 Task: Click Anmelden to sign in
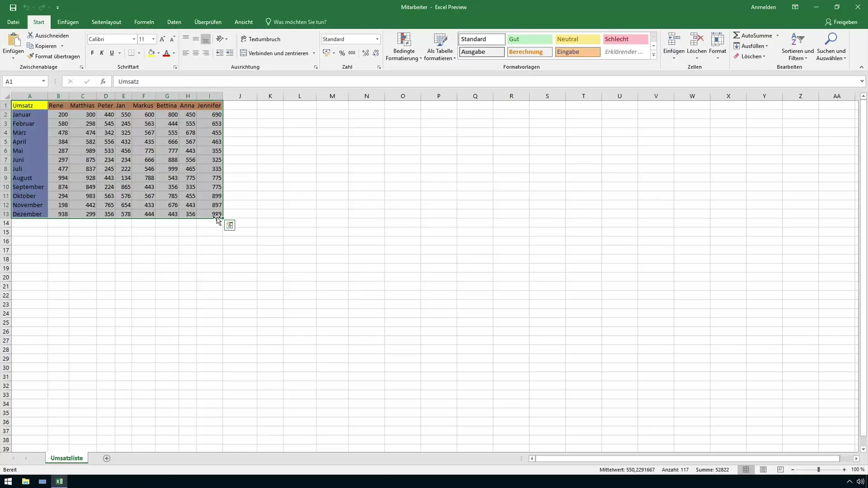pyautogui.click(x=763, y=7)
